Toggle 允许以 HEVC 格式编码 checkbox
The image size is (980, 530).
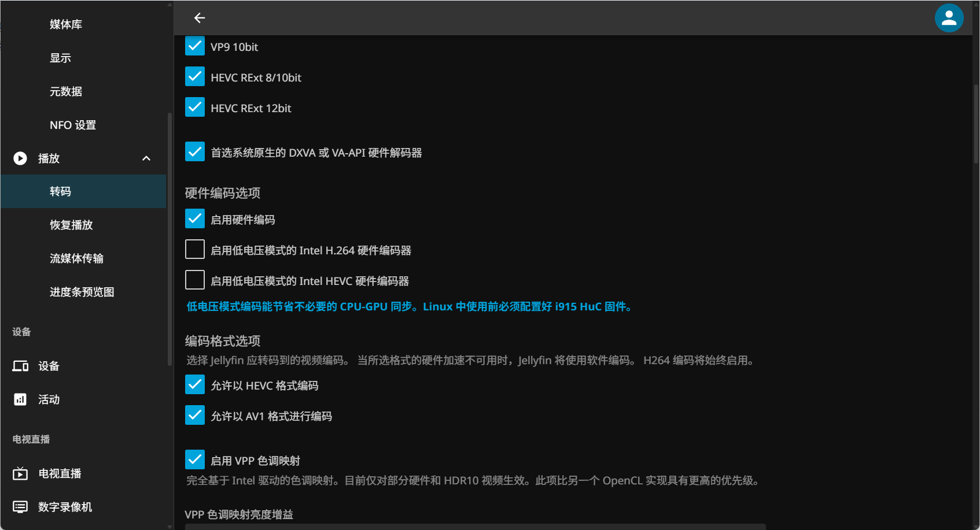[x=195, y=385]
